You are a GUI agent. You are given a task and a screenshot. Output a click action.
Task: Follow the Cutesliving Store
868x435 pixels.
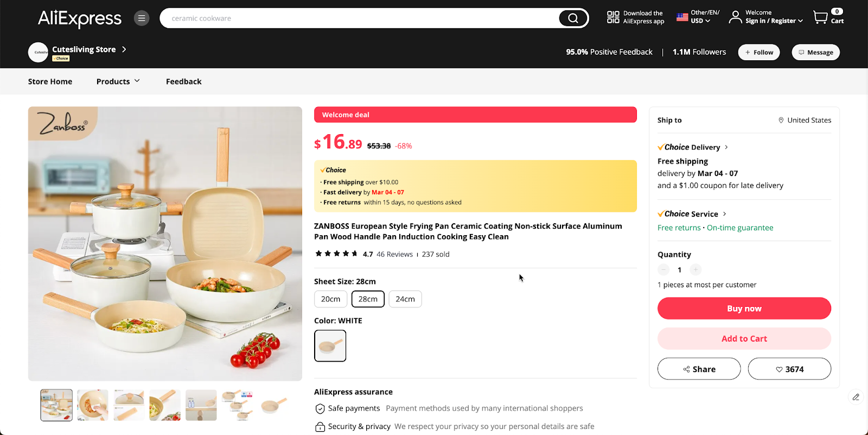[x=758, y=52]
